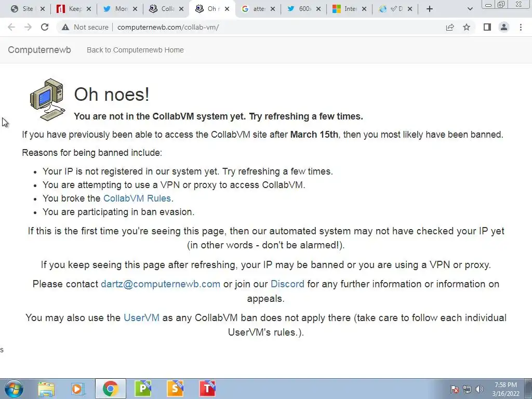Screen dimensions: 532x399
Task: Open Windows Explorer from taskbar
Action: (46, 389)
